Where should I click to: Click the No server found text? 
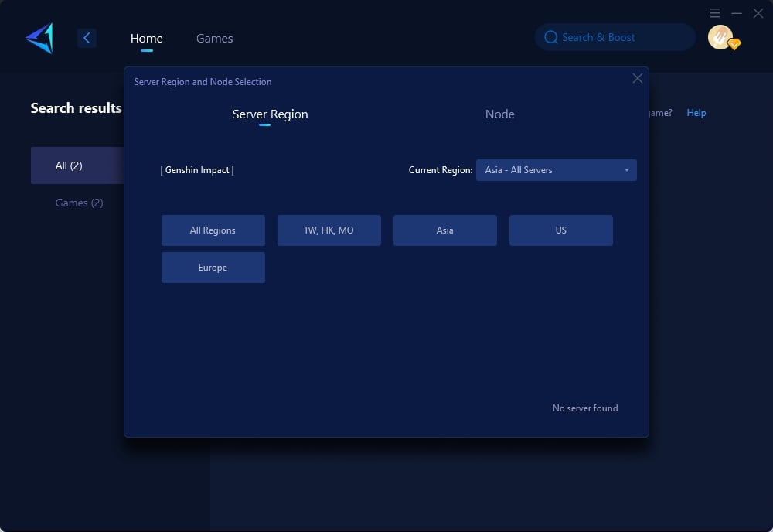click(x=584, y=408)
